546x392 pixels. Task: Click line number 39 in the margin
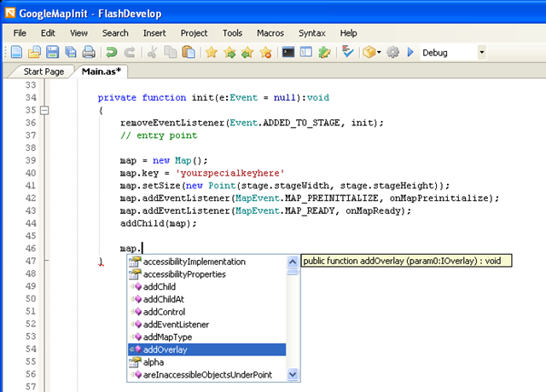coord(31,160)
